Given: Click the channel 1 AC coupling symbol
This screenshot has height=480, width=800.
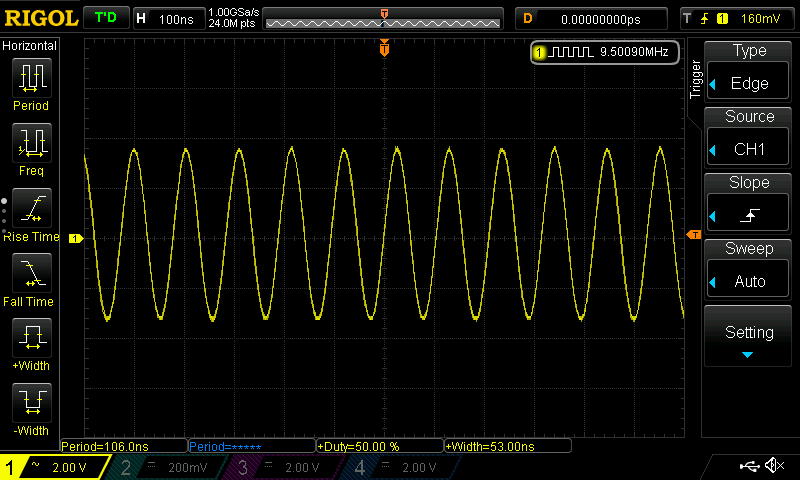Looking at the screenshot, I should click(x=35, y=464).
